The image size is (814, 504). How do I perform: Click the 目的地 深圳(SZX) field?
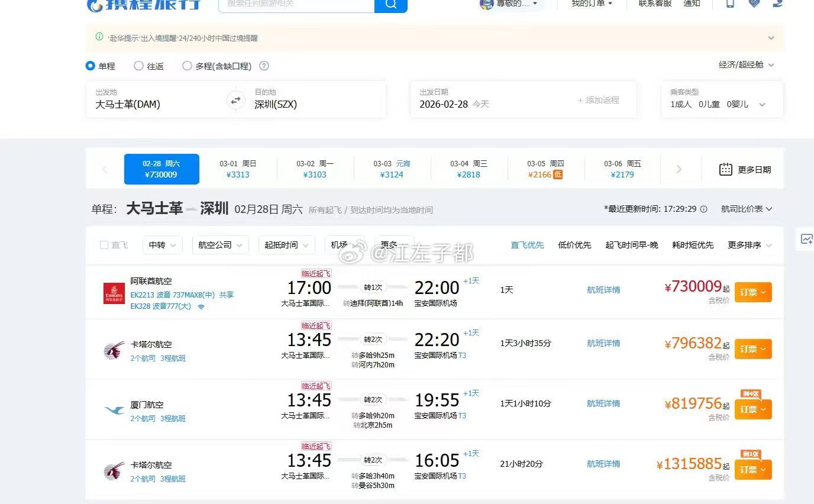(316, 99)
